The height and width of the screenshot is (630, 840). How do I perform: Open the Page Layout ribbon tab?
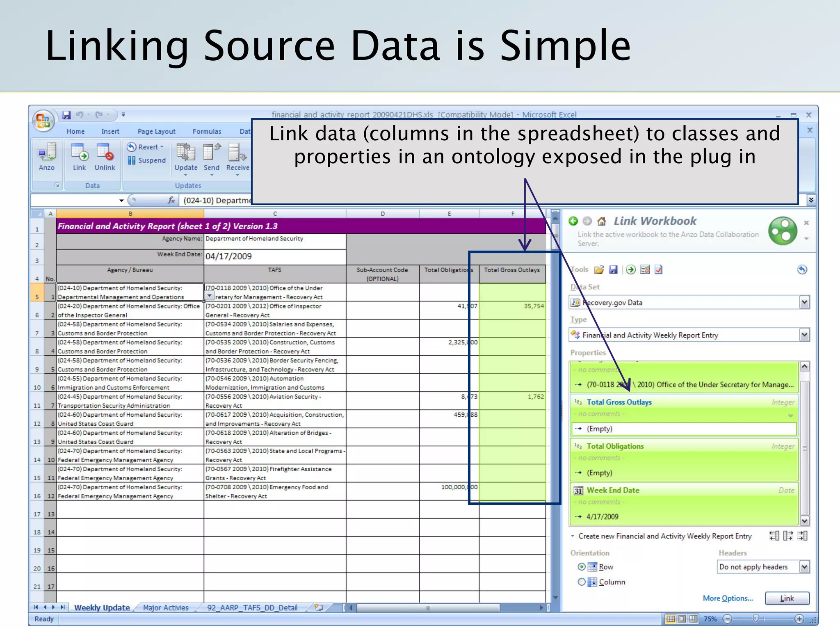tap(156, 131)
